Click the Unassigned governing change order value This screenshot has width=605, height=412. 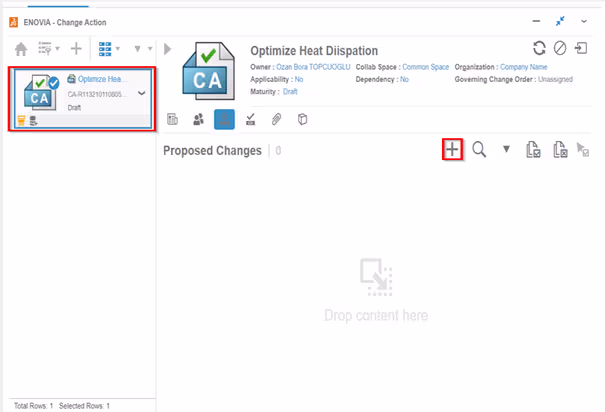[555, 79]
